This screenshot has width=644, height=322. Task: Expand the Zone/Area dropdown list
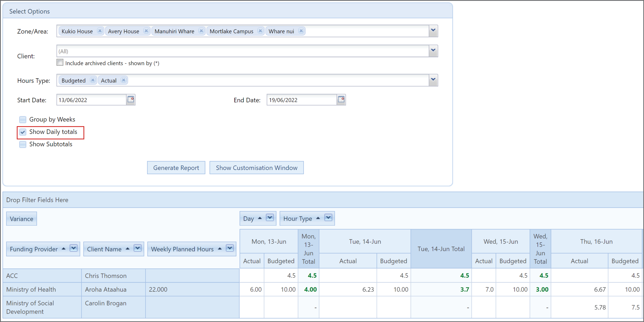pyautogui.click(x=433, y=31)
